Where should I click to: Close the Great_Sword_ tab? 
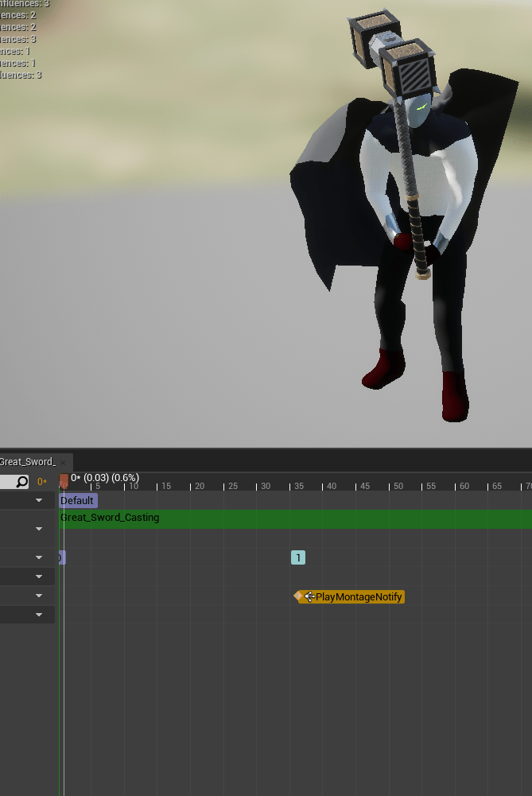tap(64, 462)
